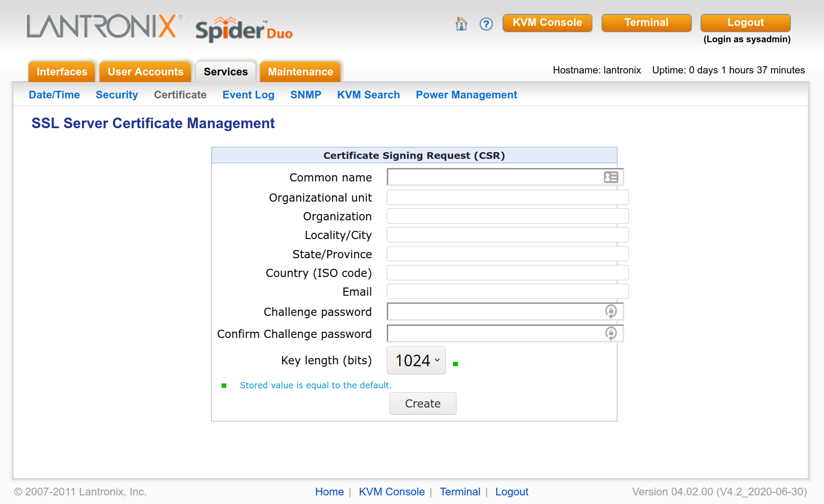Viewport: 824px width, 504px height.
Task: Focus the Common name field
Action: pyautogui.click(x=505, y=177)
